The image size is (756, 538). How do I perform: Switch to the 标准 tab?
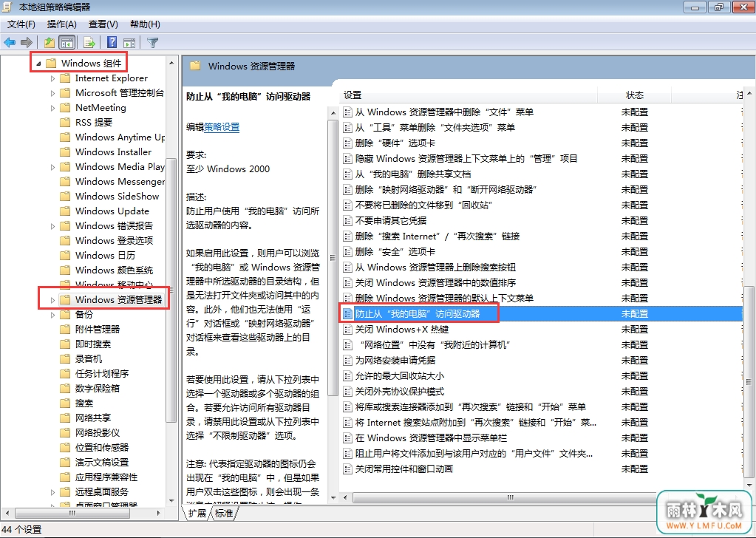[x=224, y=514]
